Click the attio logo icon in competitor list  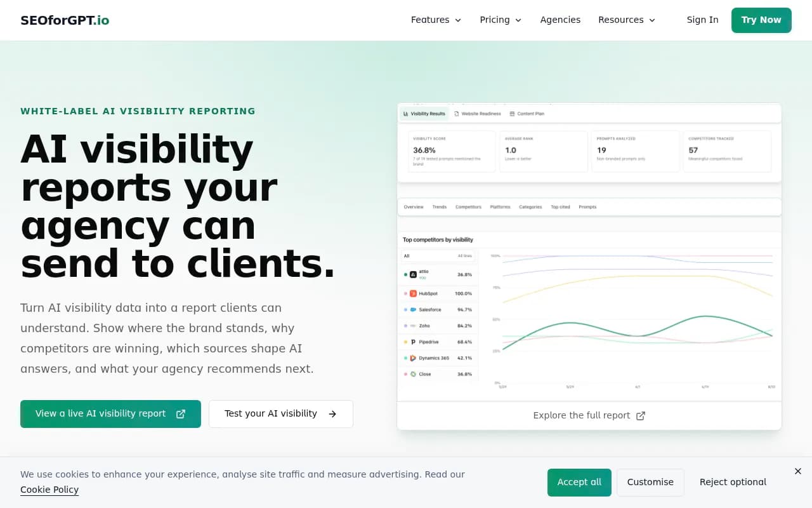[x=413, y=275]
